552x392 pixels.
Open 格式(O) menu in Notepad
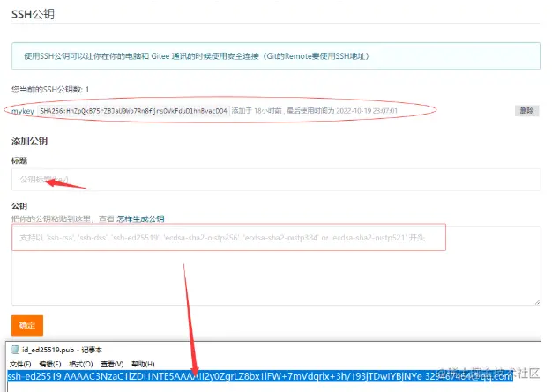coord(81,364)
